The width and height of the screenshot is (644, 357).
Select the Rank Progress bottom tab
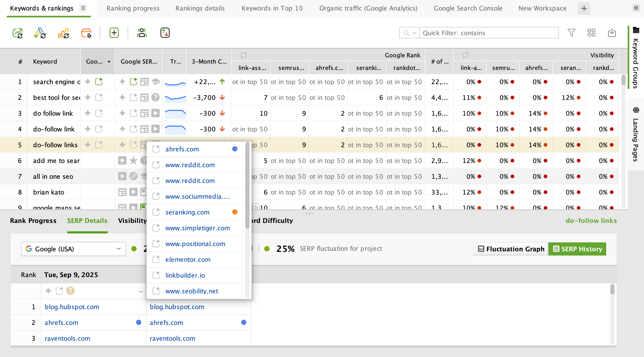pos(33,221)
